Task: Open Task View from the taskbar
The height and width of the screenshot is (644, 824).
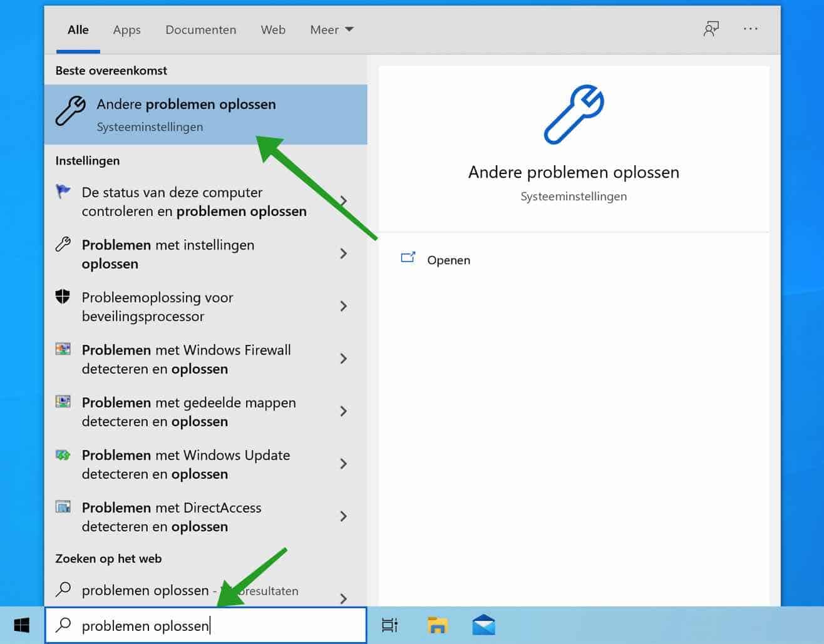Action: tap(389, 625)
